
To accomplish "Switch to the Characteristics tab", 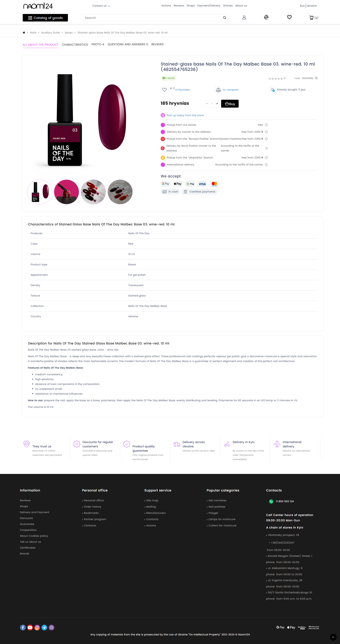I will [75, 45].
